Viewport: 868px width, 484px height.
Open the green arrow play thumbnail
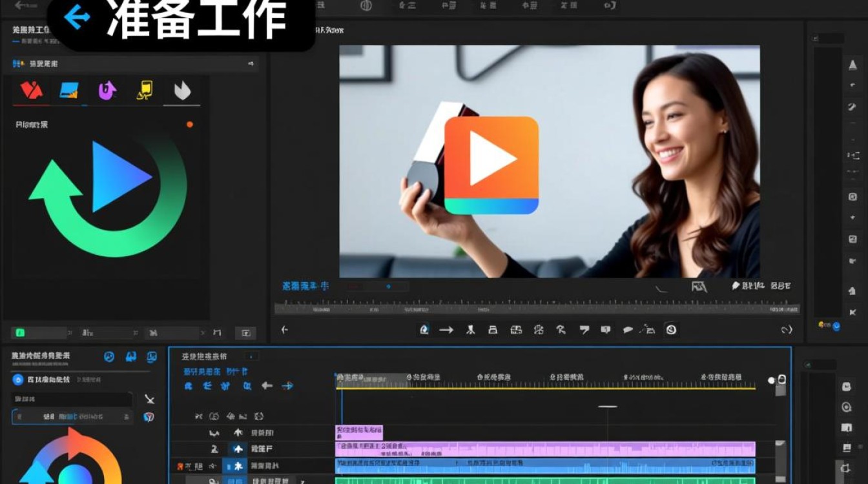[x=108, y=194]
